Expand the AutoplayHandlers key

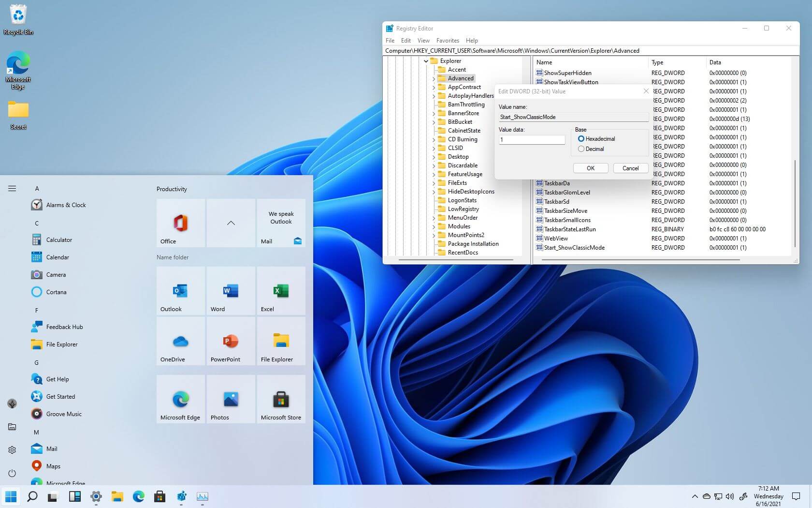coord(434,96)
